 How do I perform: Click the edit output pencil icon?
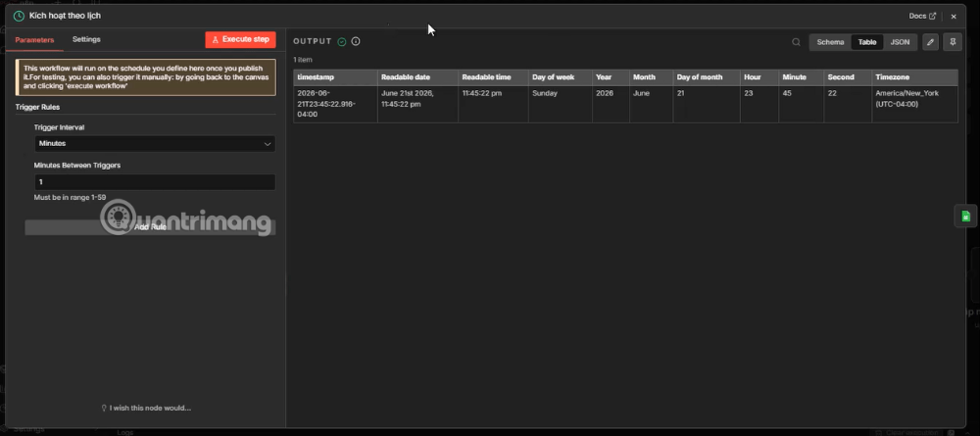pos(931,42)
